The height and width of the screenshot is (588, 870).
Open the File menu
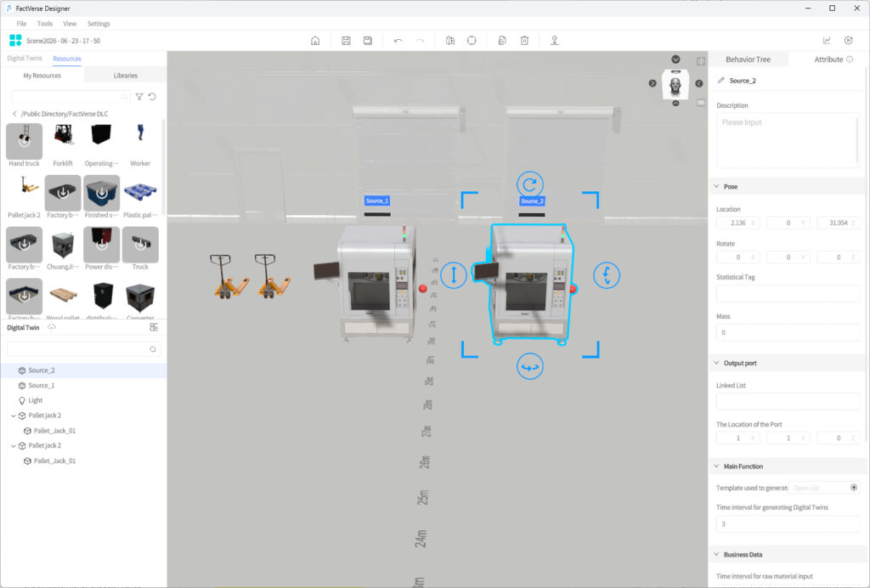click(x=21, y=23)
